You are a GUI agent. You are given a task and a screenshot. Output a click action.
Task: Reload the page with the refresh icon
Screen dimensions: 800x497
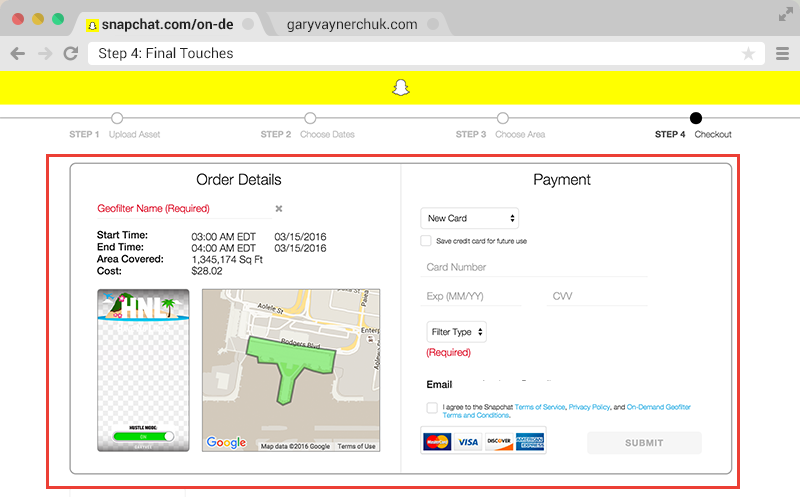pyautogui.click(x=71, y=53)
